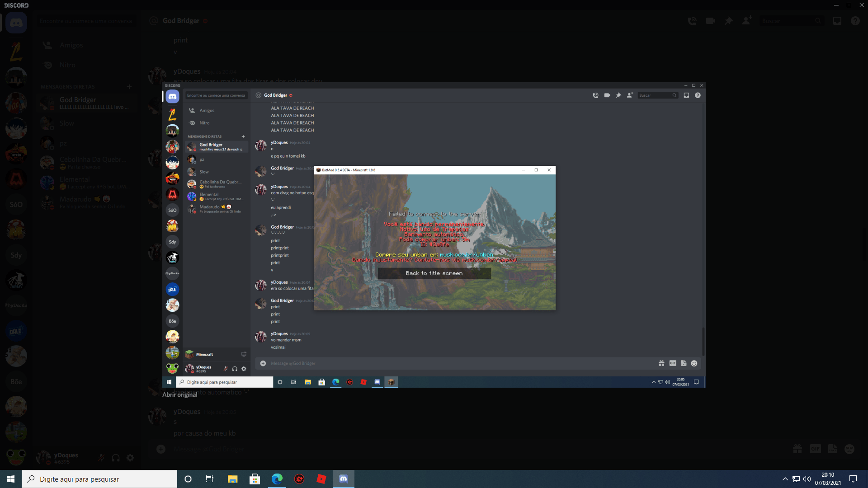Open the RPG Army server in background Discord
This screenshot has height=488, width=868.
(16, 281)
